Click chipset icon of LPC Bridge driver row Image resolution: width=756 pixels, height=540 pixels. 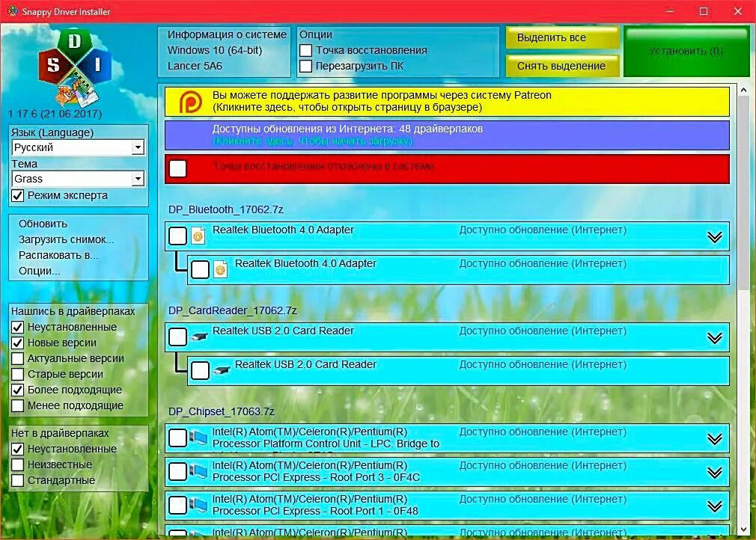point(198,438)
